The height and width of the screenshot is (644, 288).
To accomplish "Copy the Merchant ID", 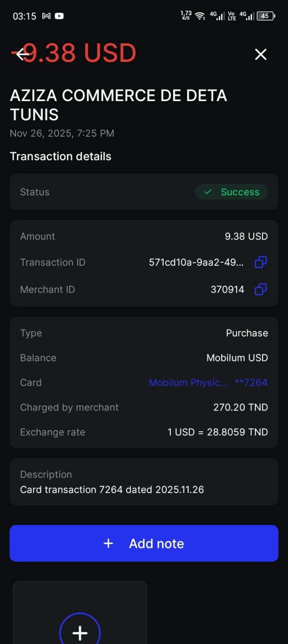I will pyautogui.click(x=261, y=289).
